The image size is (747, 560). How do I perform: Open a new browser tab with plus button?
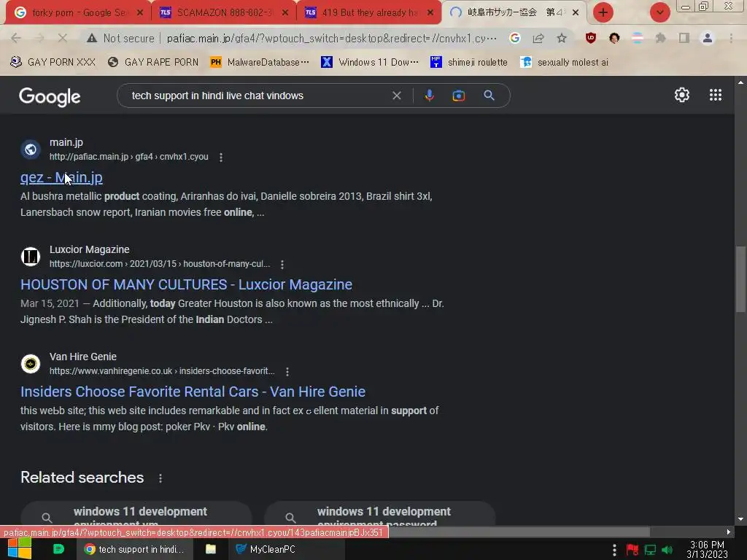tap(603, 12)
